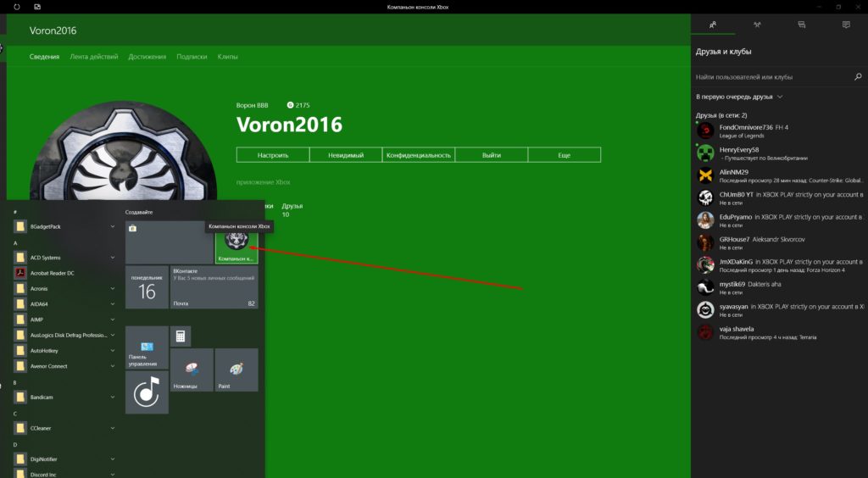Click the save icon in the title bar

tap(37, 7)
